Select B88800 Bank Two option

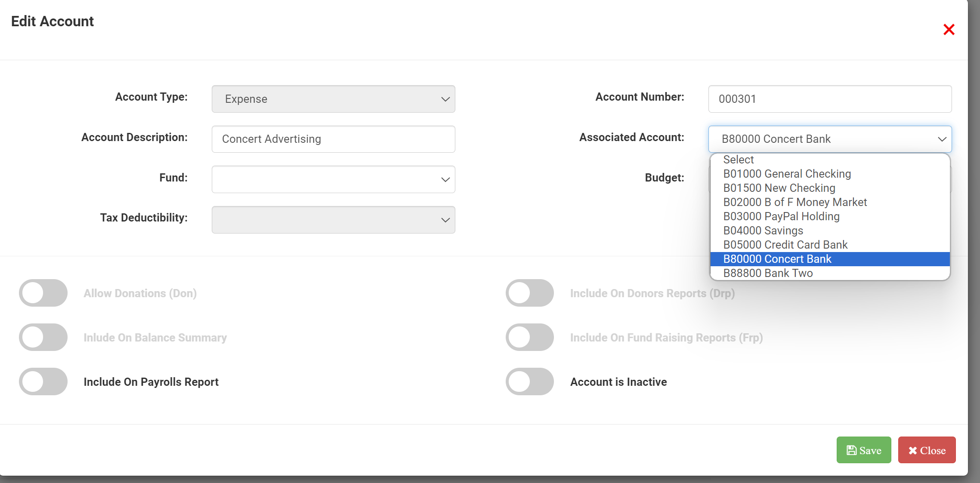(768, 273)
